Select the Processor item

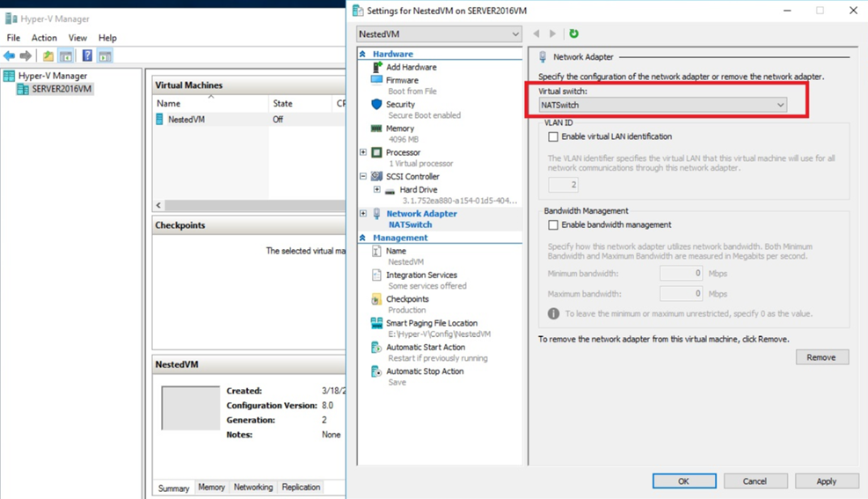click(x=403, y=152)
